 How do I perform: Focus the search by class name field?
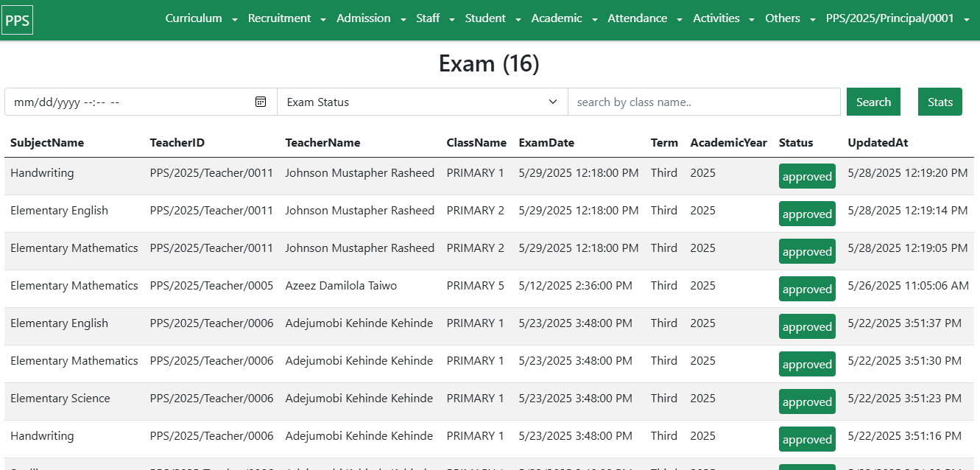click(703, 102)
